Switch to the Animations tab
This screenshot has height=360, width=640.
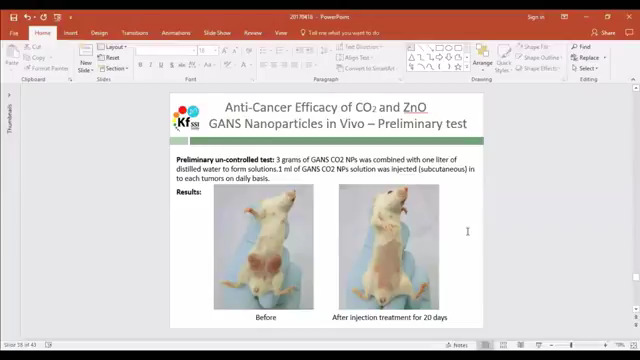[x=176, y=33]
